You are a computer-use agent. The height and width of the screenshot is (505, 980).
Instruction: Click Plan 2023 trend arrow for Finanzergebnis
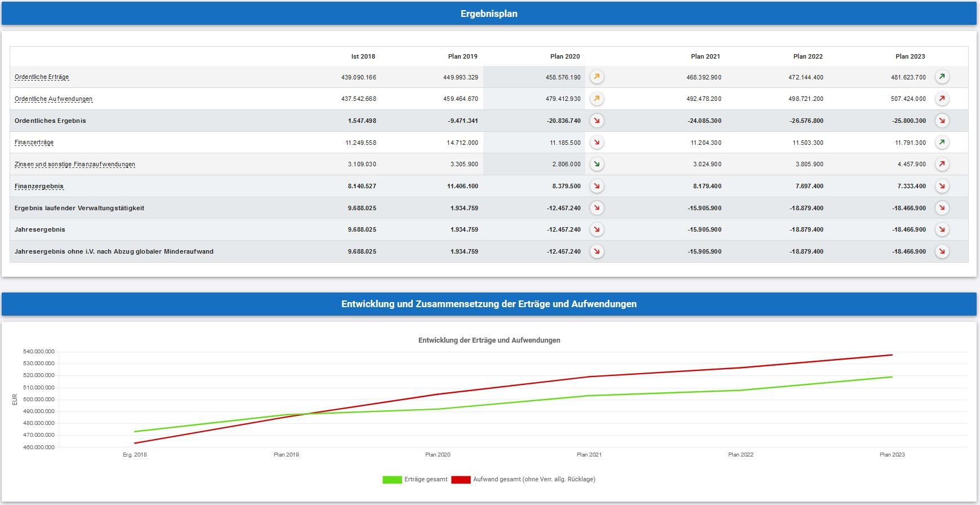[942, 186]
